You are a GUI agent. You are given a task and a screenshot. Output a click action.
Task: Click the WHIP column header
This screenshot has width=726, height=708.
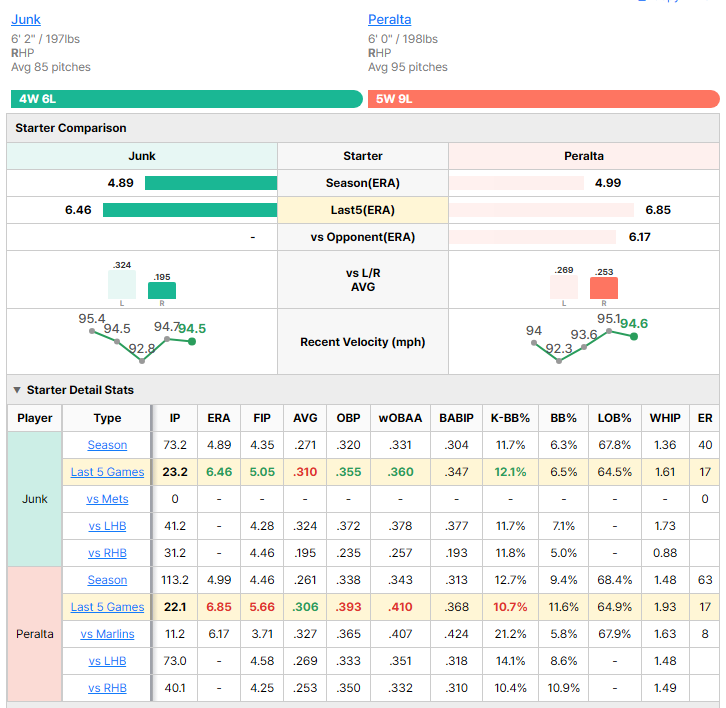coord(665,418)
